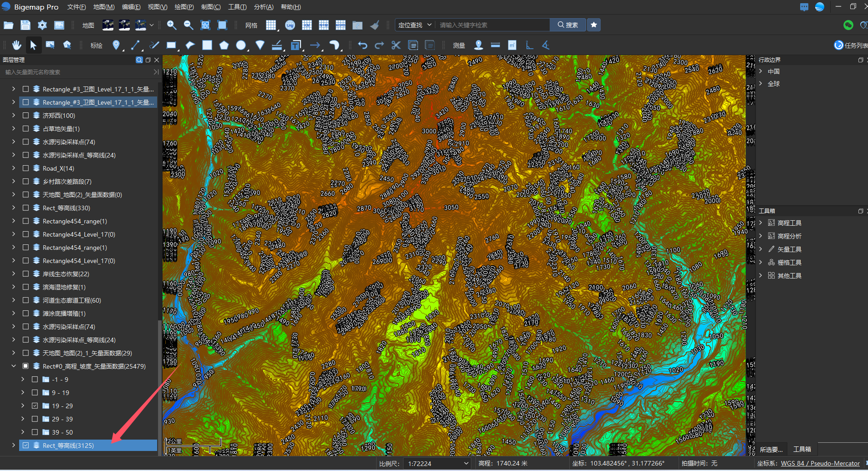Click the keyword search input field

[493, 25]
